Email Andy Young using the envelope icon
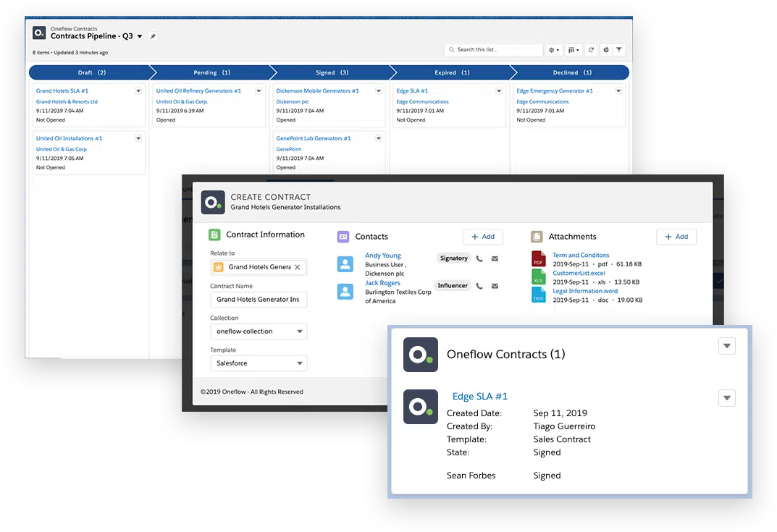Image resolution: width=777 pixels, height=532 pixels. [x=495, y=258]
